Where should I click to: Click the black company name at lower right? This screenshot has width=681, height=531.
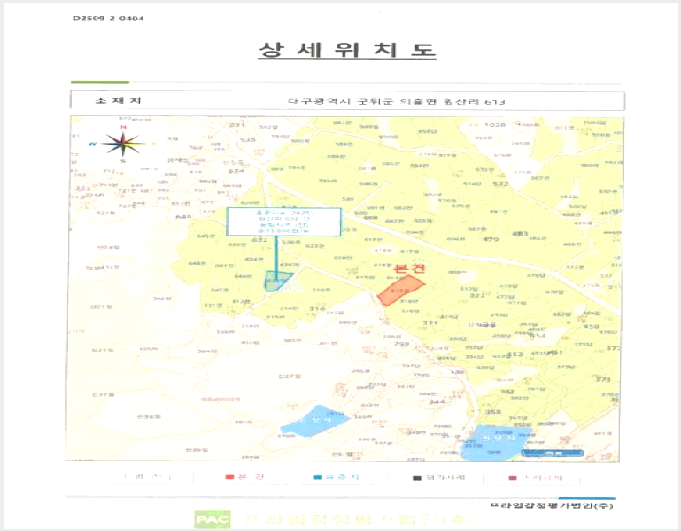(552, 505)
